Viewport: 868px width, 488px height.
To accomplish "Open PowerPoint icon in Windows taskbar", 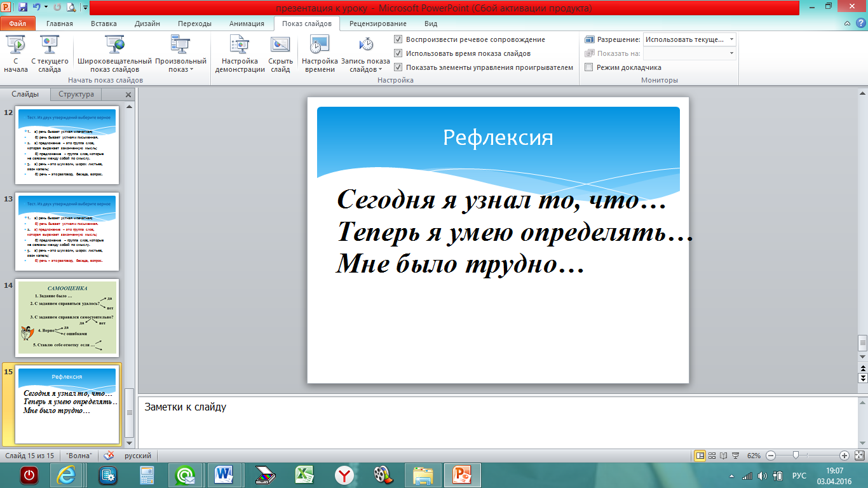I will (462, 475).
